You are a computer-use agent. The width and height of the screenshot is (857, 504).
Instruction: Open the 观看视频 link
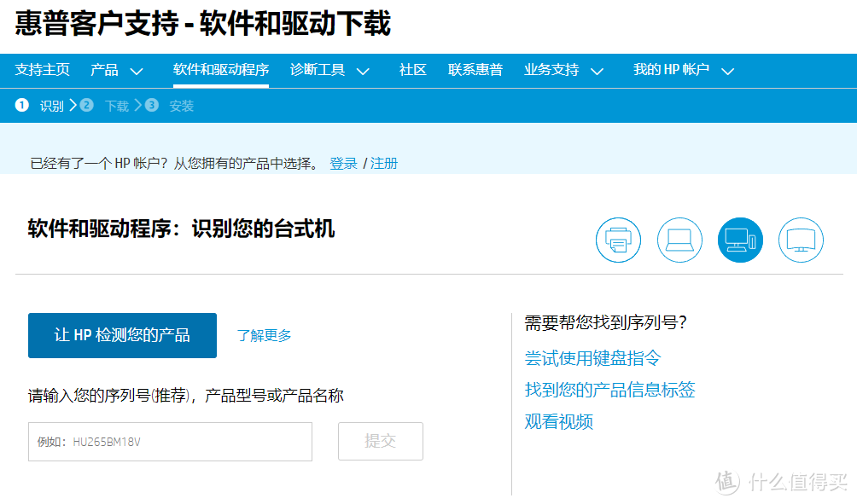tap(558, 421)
